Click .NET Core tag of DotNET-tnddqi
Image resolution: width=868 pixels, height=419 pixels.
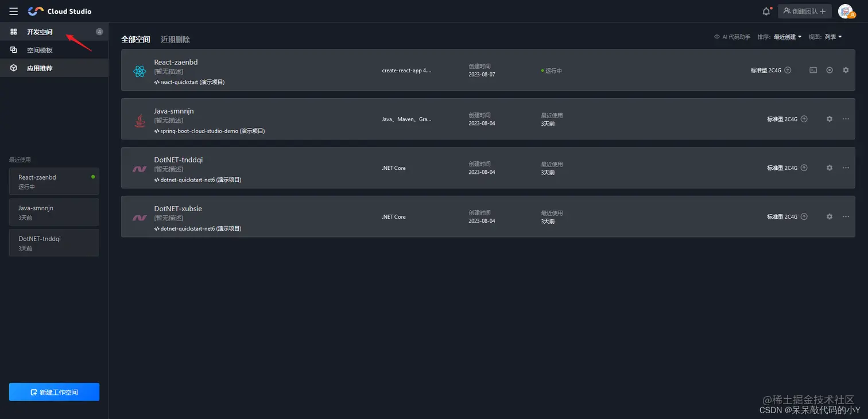tap(394, 168)
